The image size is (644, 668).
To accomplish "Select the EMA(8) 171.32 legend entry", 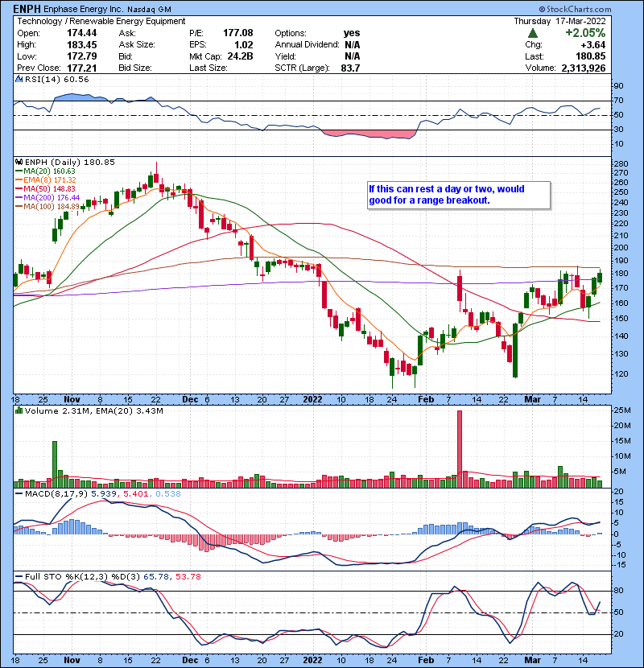I will pos(46,180).
